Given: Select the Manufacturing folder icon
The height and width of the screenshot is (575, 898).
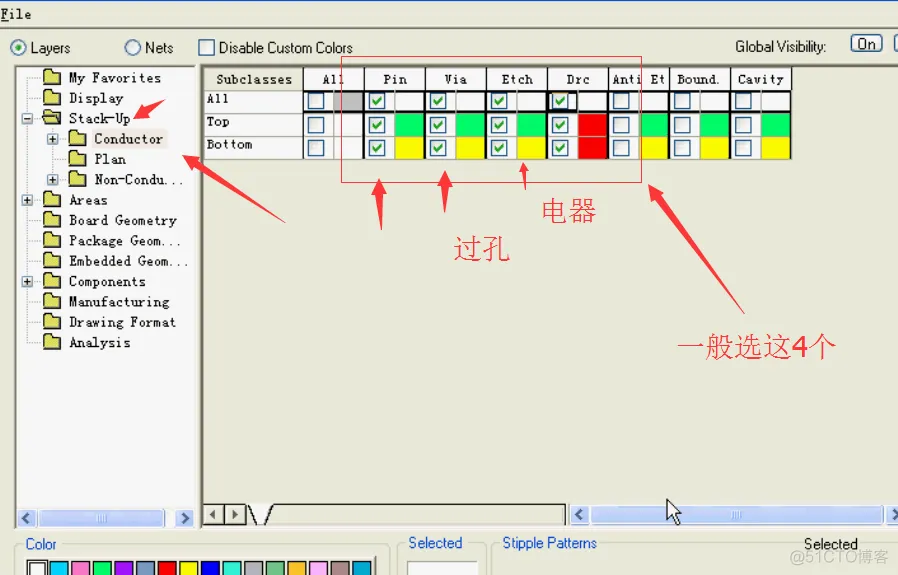Looking at the screenshot, I should [52, 302].
